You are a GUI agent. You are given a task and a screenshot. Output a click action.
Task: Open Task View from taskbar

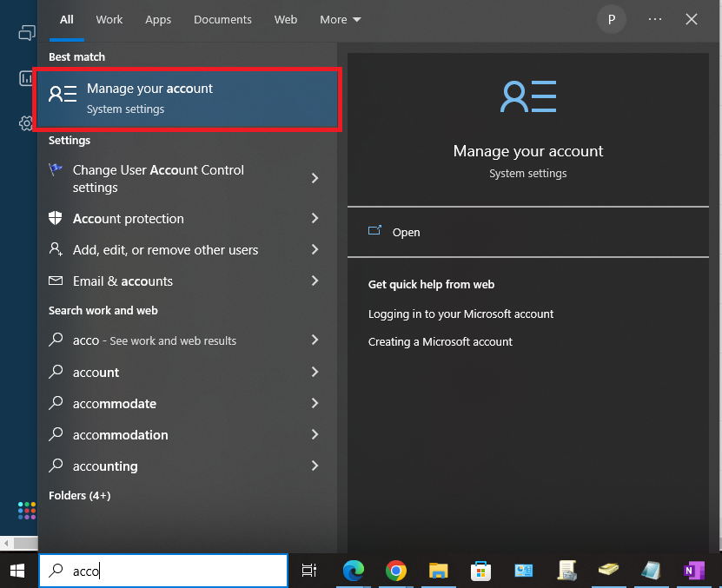pos(308,571)
